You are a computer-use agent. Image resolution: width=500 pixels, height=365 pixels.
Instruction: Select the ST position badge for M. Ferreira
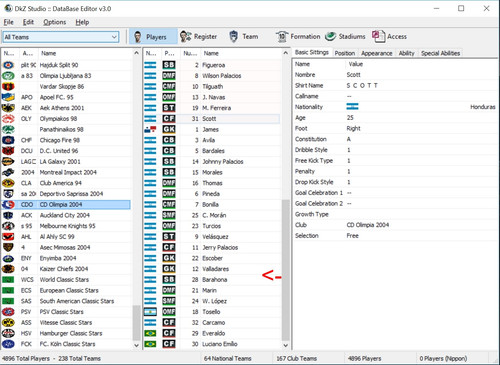[x=169, y=108]
